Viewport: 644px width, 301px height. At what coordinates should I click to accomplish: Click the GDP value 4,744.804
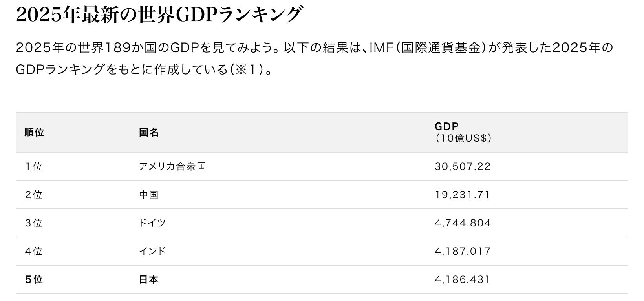(463, 223)
